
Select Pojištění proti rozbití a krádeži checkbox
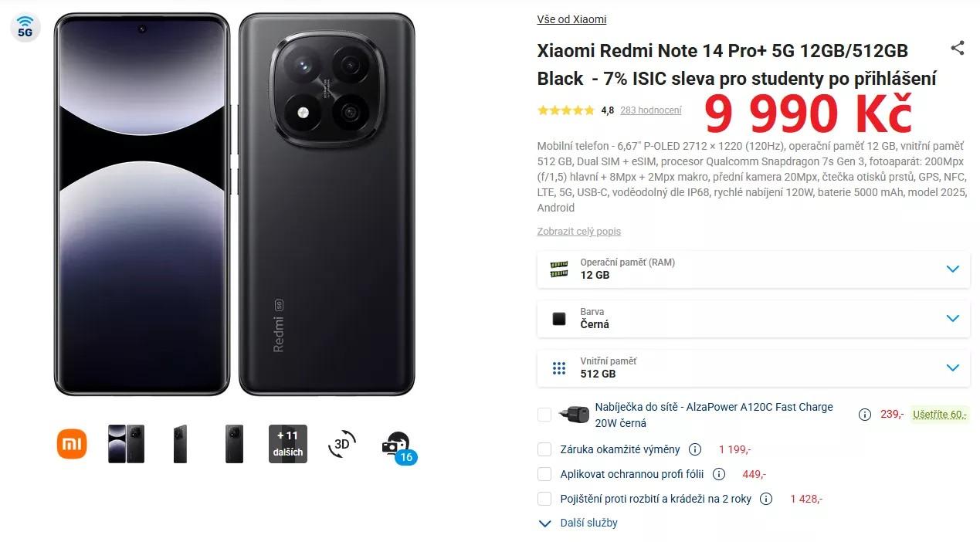click(544, 499)
